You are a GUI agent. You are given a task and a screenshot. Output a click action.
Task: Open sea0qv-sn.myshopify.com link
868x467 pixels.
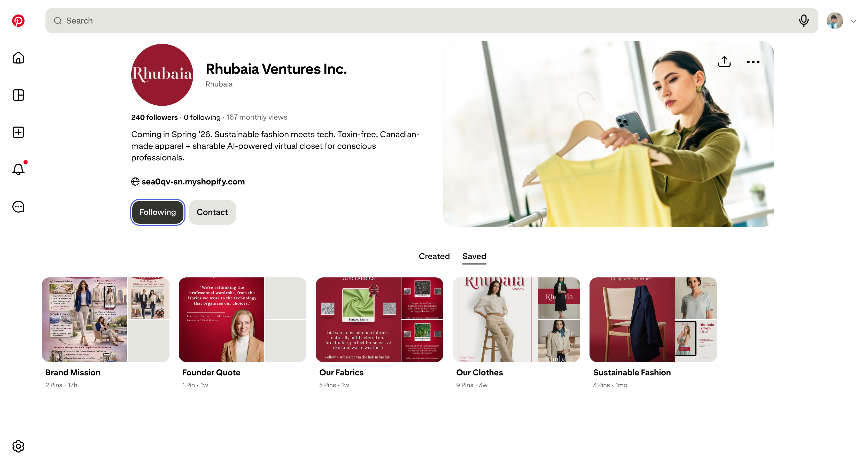pyautogui.click(x=193, y=182)
